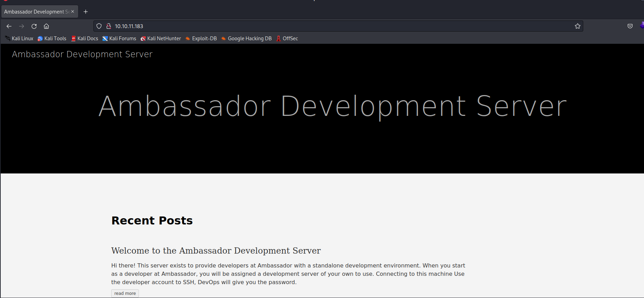Screen dimensions: 644x298
Task: Click the Recent Posts heading
Action: click(x=152, y=221)
